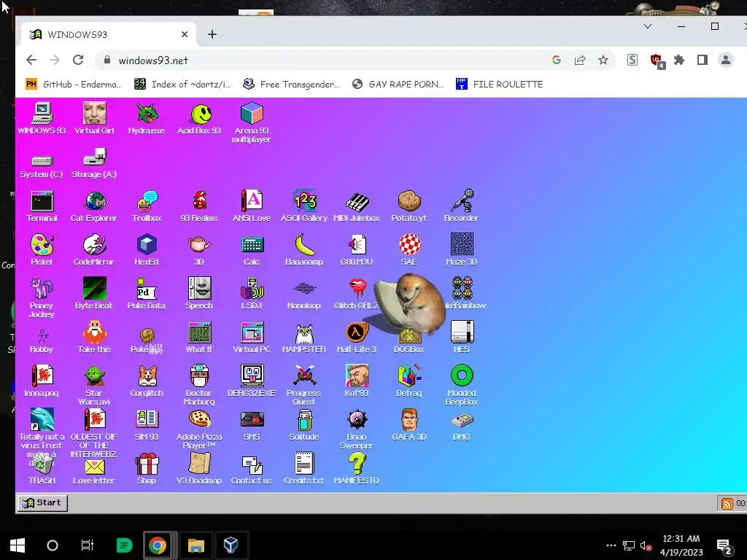Open the Chrome extensions puzzle icon
The image size is (747, 560).
(x=679, y=60)
